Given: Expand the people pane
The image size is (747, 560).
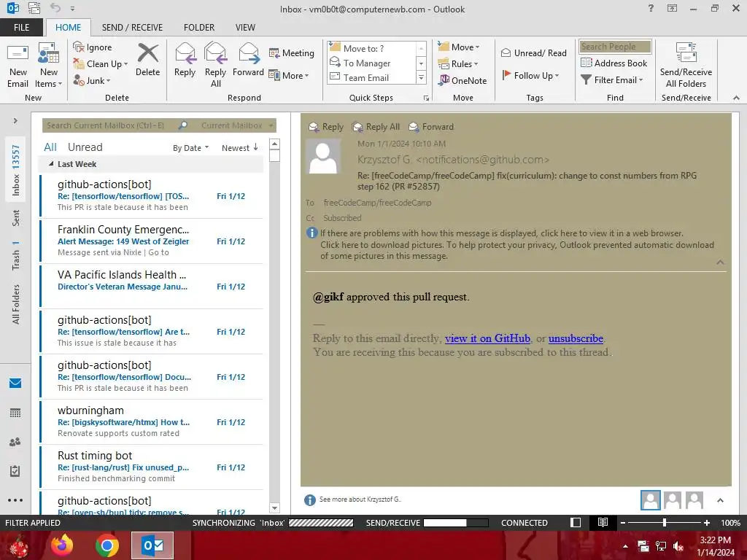Looking at the screenshot, I should pyautogui.click(x=720, y=500).
